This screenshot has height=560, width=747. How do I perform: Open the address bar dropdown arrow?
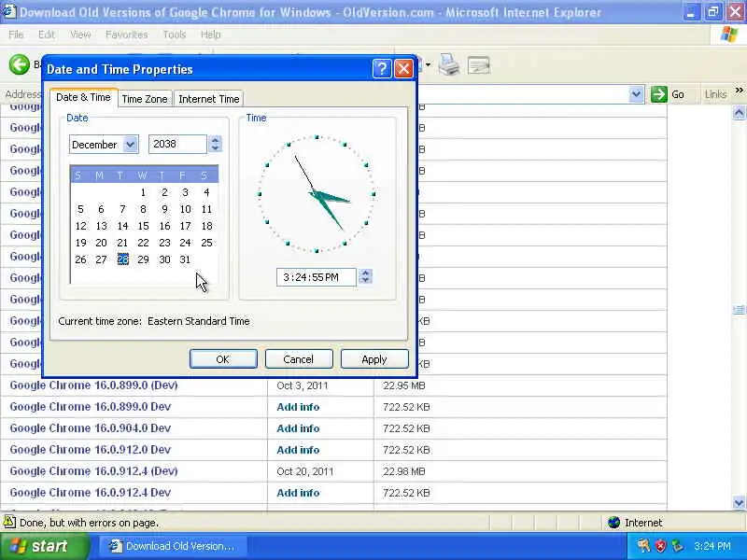636,94
